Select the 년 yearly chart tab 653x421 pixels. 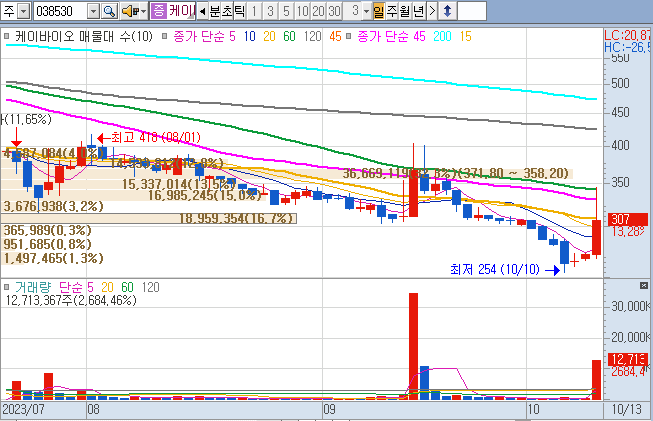419,11
